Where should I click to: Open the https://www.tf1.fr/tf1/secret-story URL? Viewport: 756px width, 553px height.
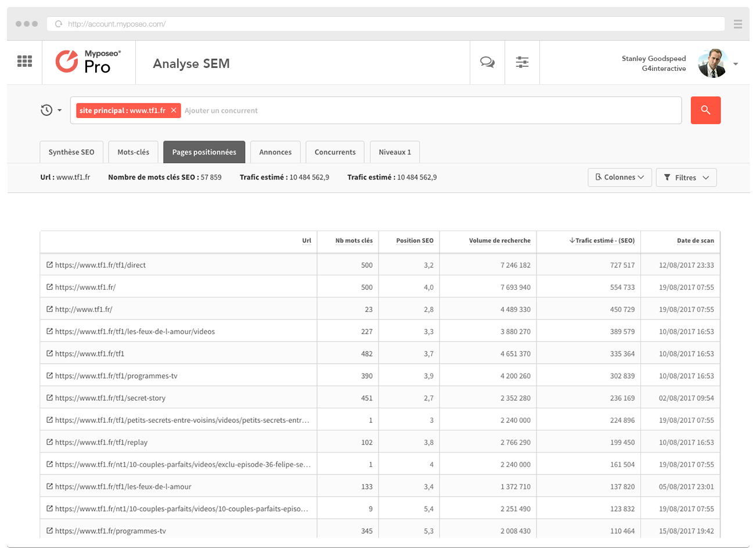[110, 398]
